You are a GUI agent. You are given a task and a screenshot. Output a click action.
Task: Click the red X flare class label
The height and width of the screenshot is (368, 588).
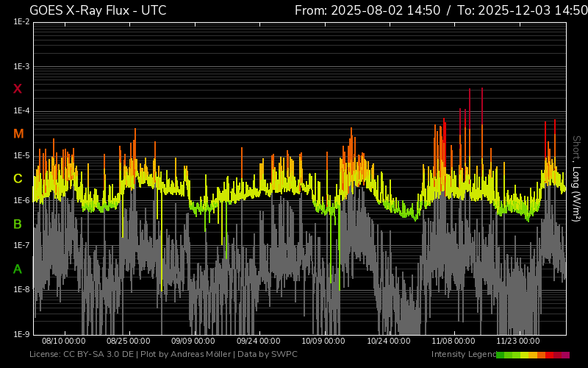18,89
